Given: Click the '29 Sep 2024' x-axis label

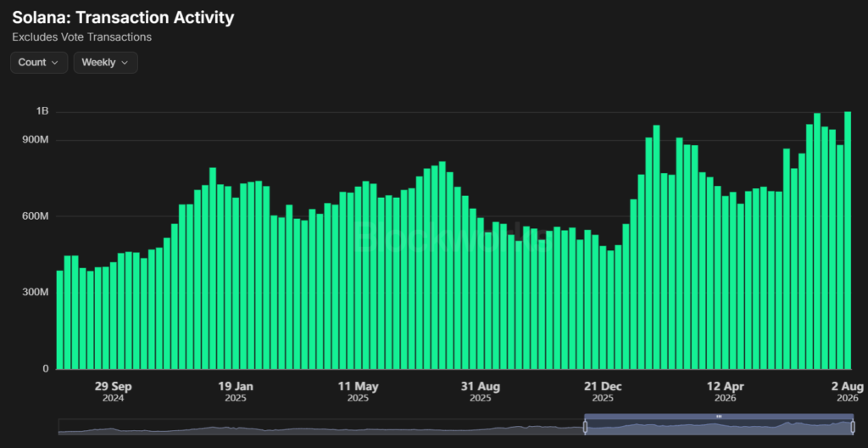Looking at the screenshot, I should [113, 392].
